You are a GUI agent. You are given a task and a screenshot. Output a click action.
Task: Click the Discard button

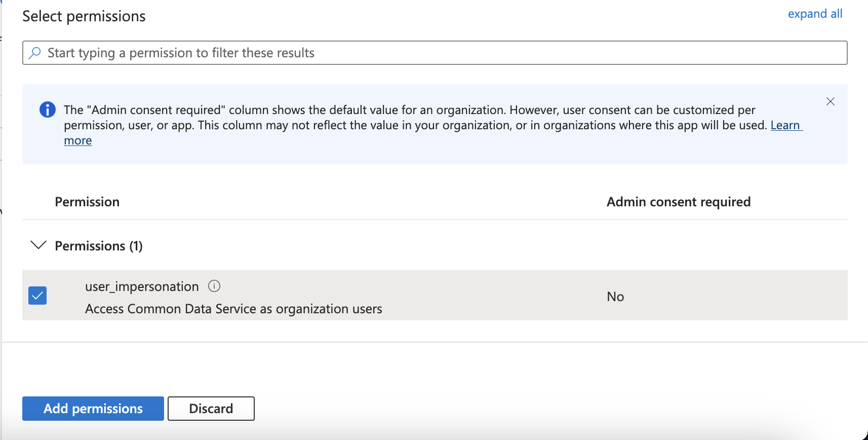pyautogui.click(x=211, y=409)
